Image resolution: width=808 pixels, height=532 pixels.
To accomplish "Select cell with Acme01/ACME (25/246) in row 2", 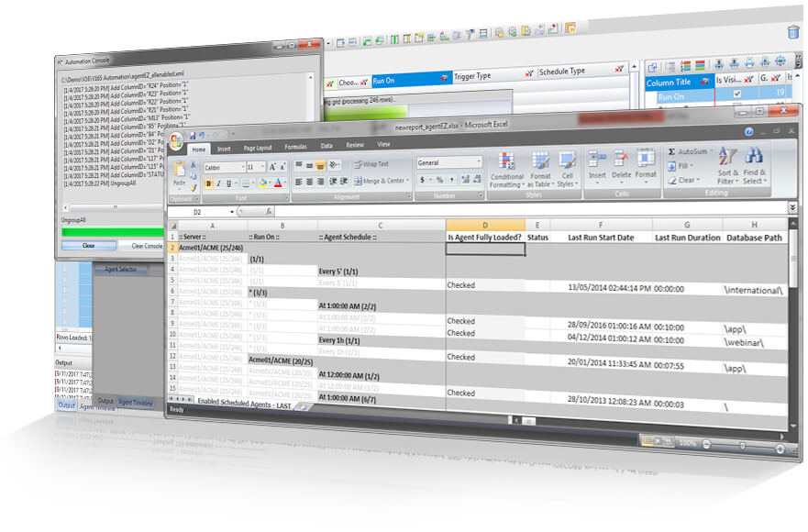I will click(212, 248).
